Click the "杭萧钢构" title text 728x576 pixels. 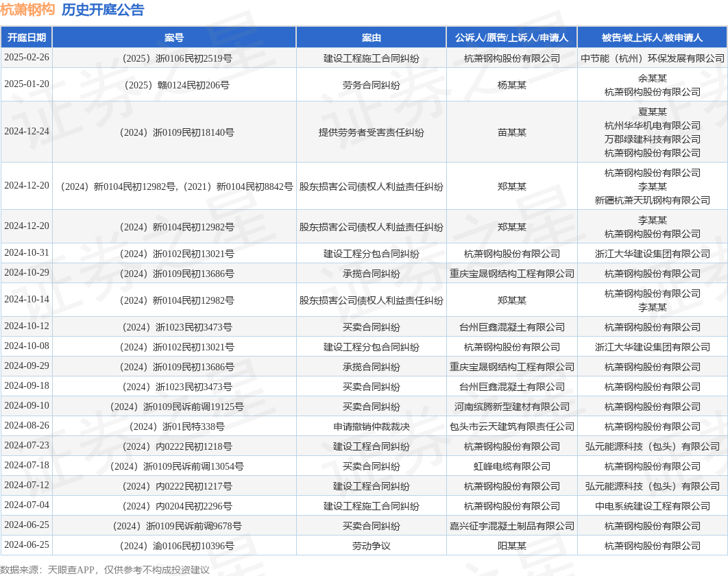27,10
